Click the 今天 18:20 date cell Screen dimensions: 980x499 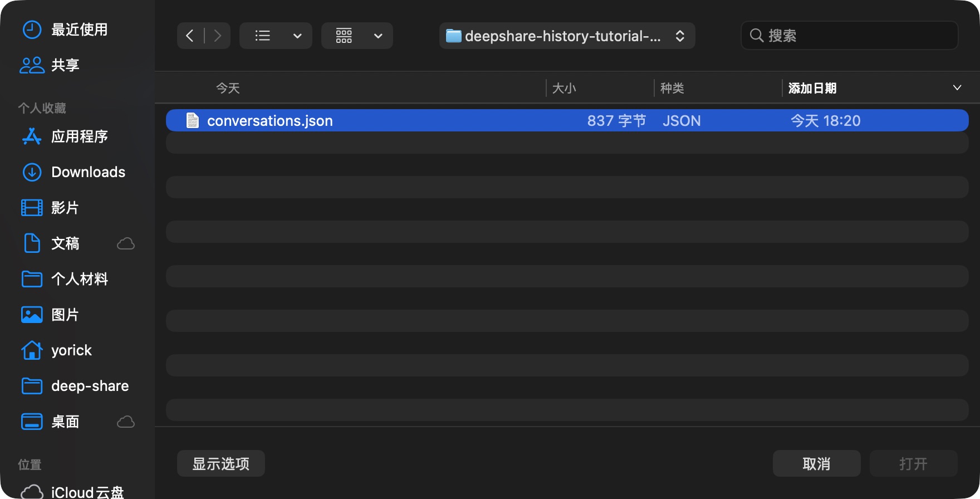tap(825, 120)
